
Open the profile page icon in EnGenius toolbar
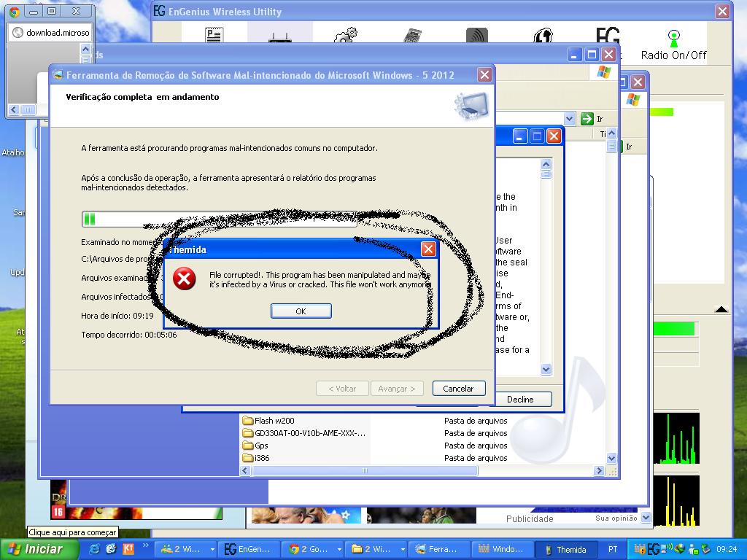coord(214,35)
